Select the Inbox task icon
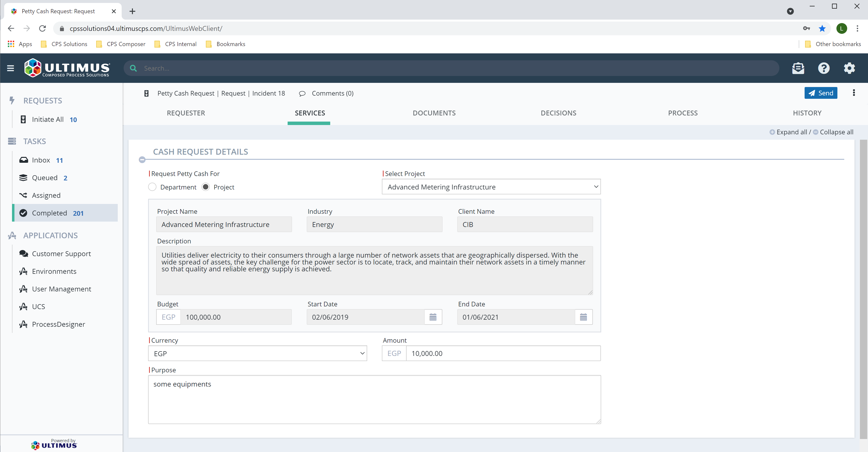This screenshot has height=452, width=868. pyautogui.click(x=23, y=160)
